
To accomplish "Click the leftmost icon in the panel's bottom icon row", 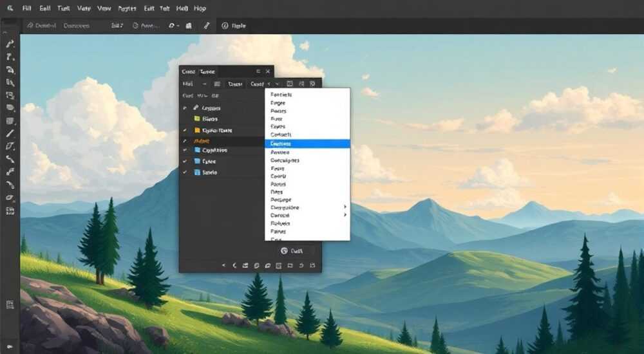I will click(x=224, y=266).
